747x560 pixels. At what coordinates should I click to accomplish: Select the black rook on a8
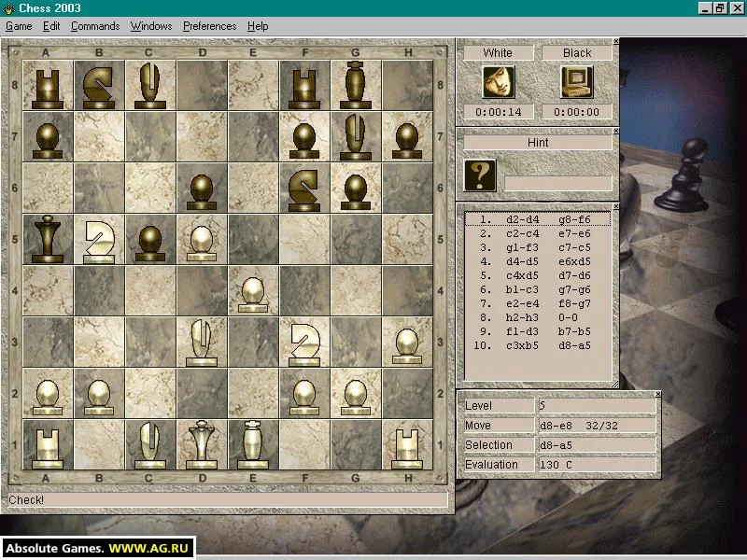tap(48, 90)
